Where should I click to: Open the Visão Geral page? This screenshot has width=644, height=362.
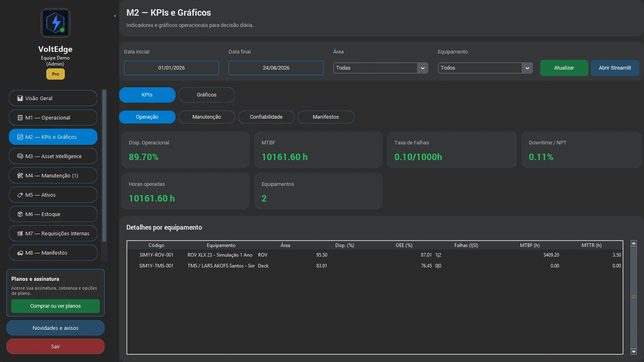pos(53,98)
